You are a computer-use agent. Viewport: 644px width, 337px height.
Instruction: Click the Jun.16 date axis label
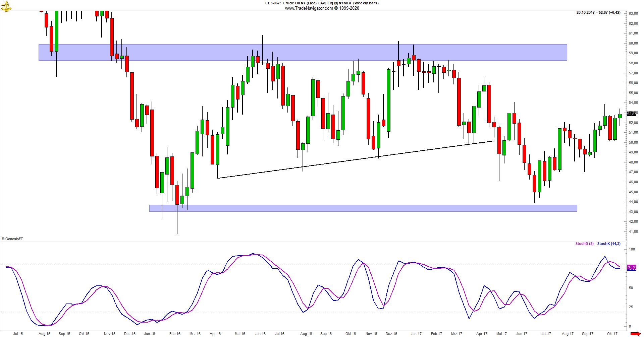pyautogui.click(x=260, y=334)
